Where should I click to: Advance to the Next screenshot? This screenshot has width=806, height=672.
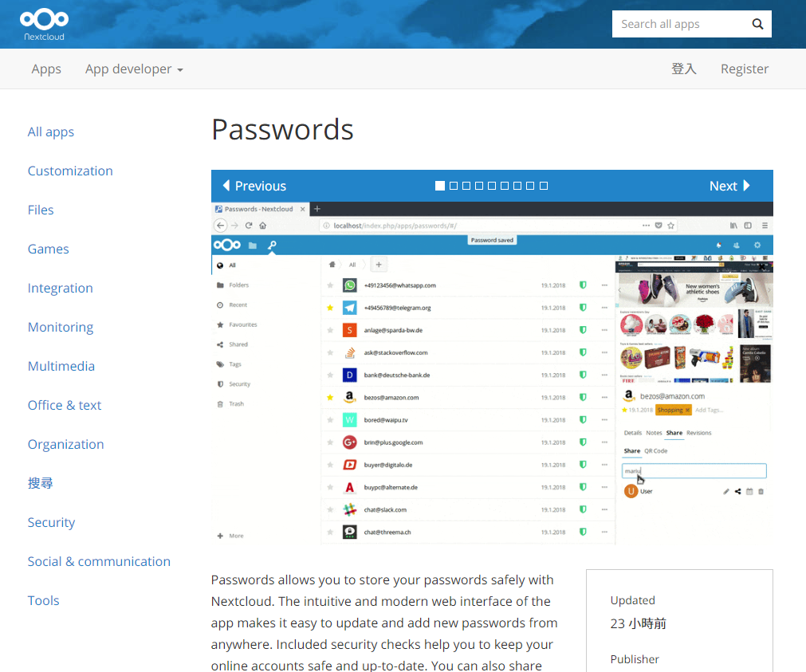[730, 186]
